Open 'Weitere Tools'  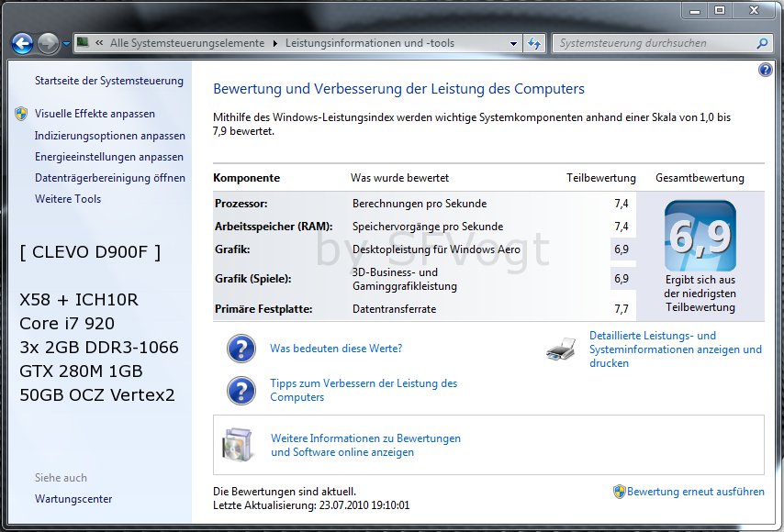(68, 199)
